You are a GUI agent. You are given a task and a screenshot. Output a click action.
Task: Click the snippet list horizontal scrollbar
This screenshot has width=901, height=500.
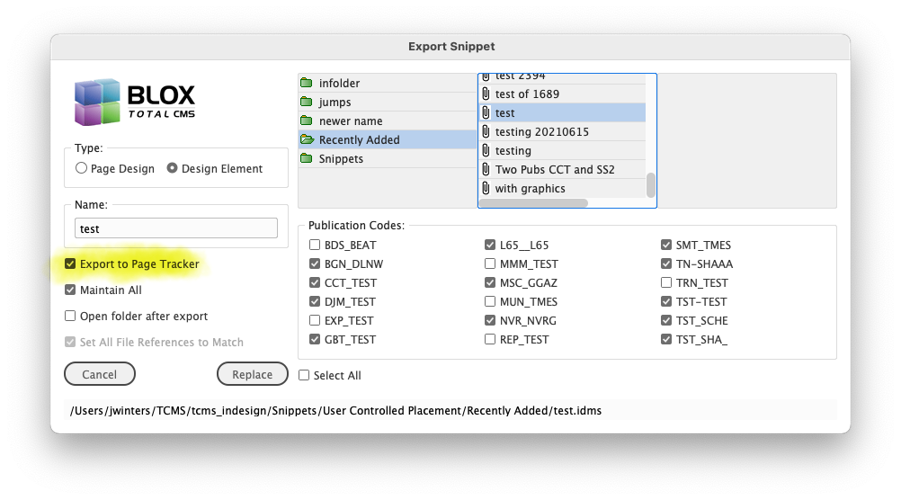pos(534,203)
